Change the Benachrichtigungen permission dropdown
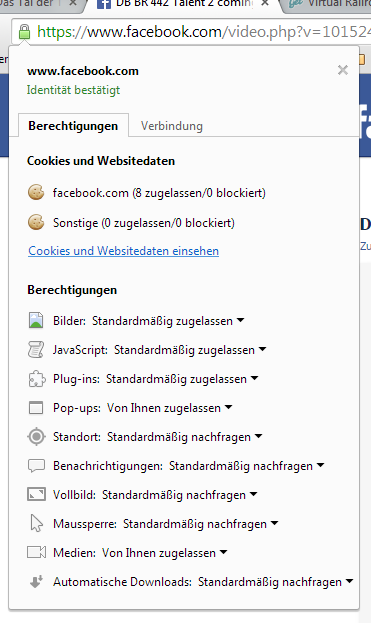The width and height of the screenshot is (371, 623). click(x=247, y=466)
